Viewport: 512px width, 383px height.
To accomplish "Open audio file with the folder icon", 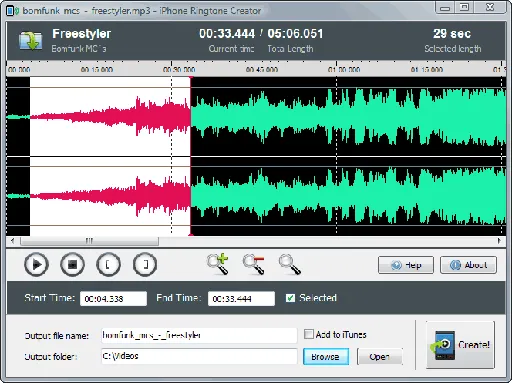I will pyautogui.click(x=31, y=41).
